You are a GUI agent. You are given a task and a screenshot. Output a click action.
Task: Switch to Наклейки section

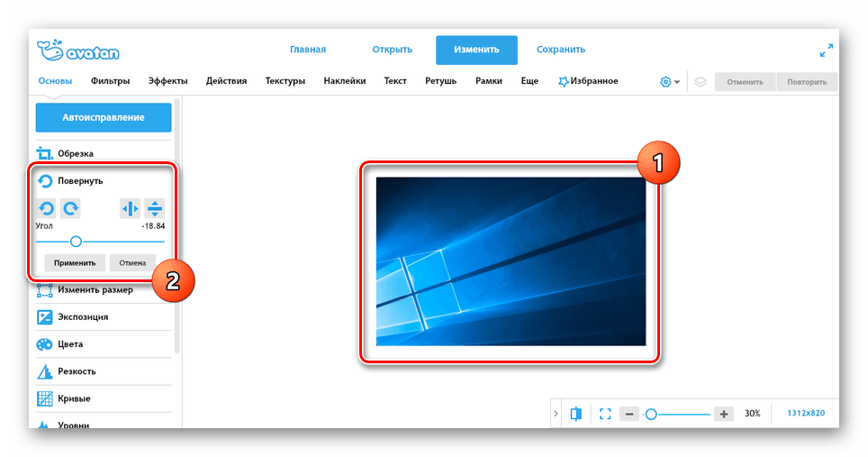(344, 81)
